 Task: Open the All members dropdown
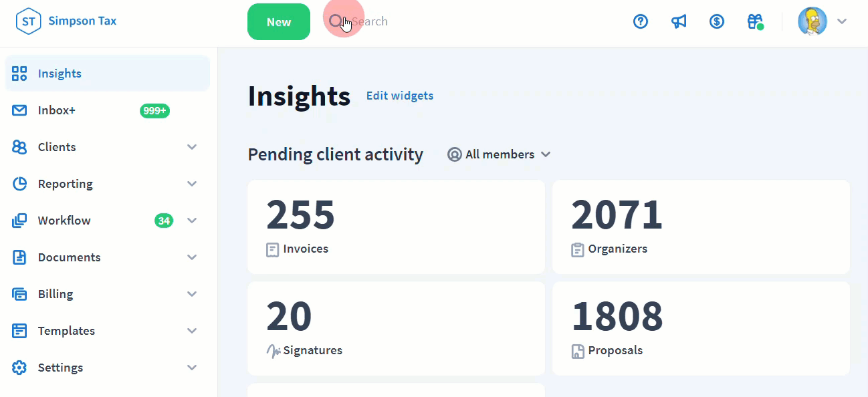pyautogui.click(x=499, y=154)
